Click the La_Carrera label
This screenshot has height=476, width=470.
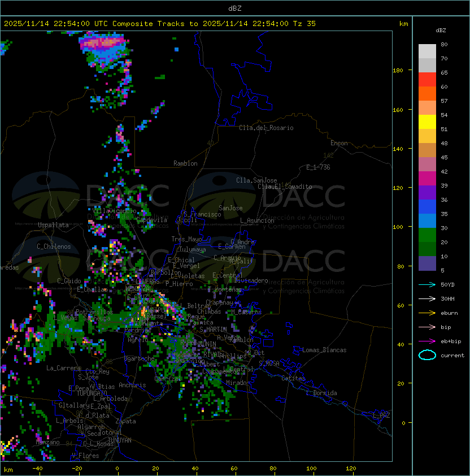click(x=63, y=368)
